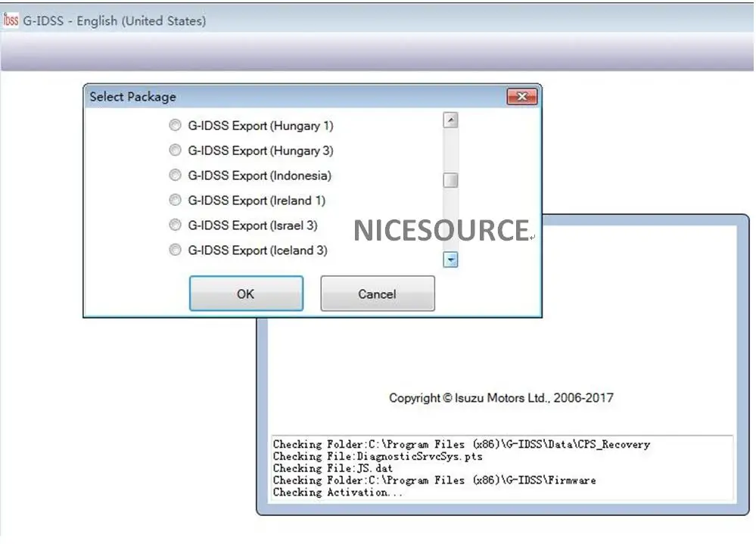756x544 pixels.
Task: Click the Firmware folder log line
Action: tap(434, 480)
